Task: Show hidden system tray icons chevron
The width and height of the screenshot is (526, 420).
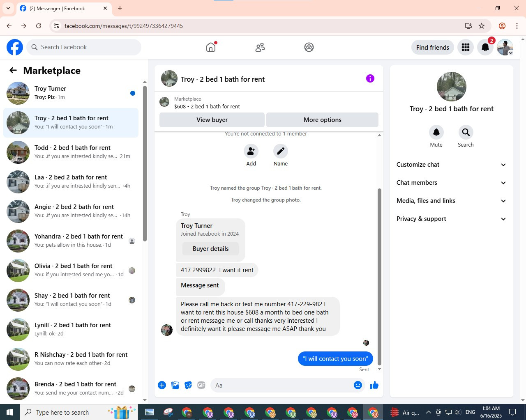Action: [x=428, y=412]
